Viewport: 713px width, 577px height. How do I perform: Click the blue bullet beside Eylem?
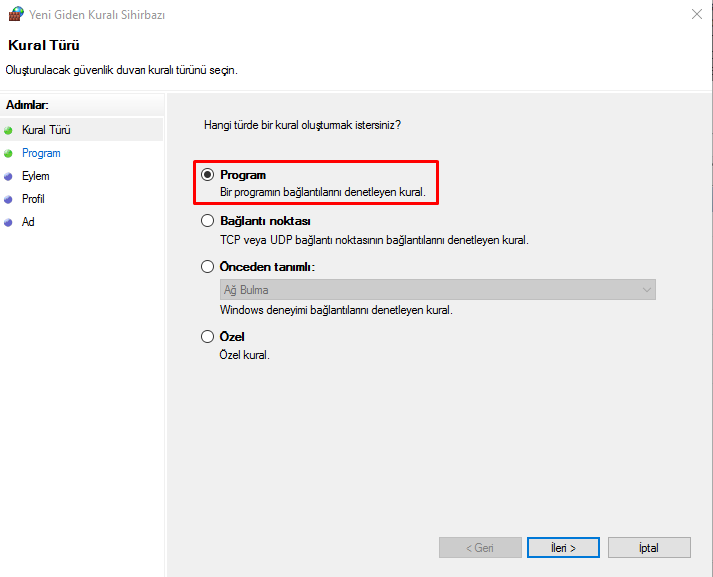pos(9,176)
